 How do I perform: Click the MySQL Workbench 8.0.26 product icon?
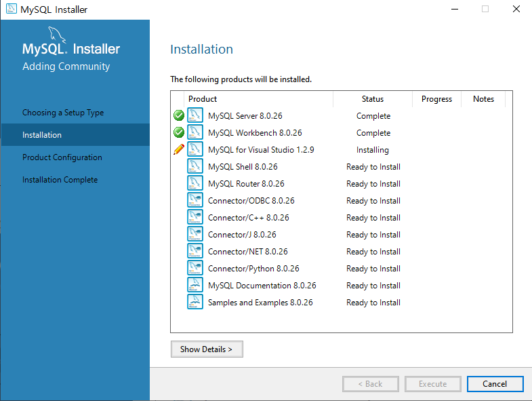195,132
